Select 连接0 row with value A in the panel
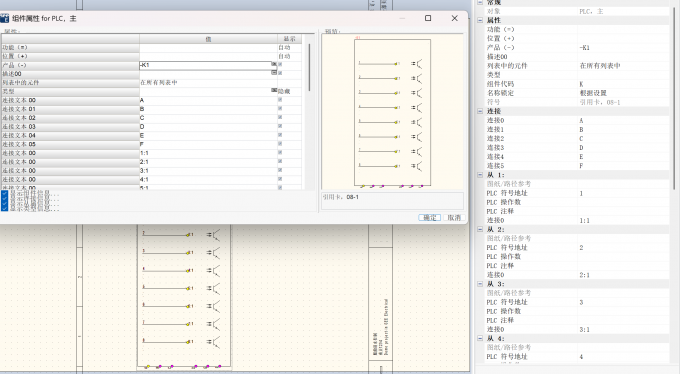The height and width of the screenshot is (374, 680). [x=577, y=120]
